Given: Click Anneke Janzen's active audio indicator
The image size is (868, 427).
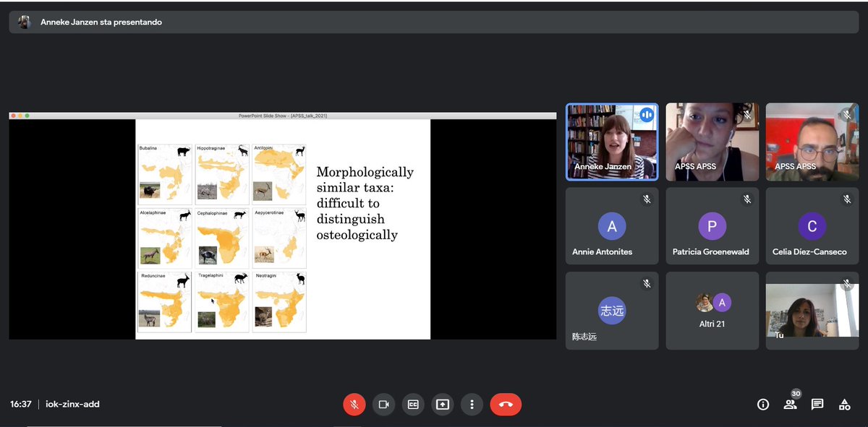Looking at the screenshot, I should (x=647, y=114).
